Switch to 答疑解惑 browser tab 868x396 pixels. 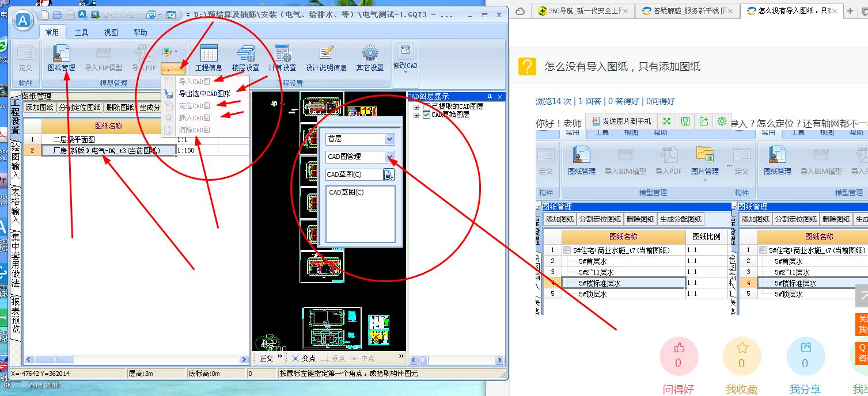(687, 11)
